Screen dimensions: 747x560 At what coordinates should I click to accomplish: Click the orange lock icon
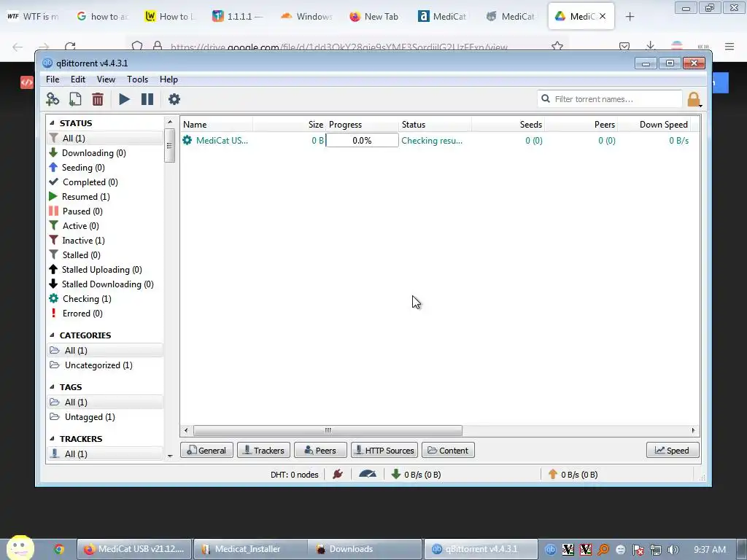click(x=694, y=99)
